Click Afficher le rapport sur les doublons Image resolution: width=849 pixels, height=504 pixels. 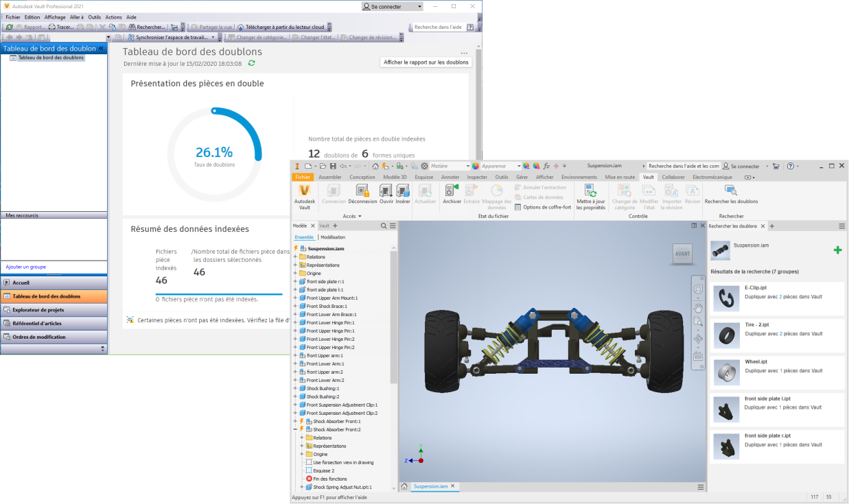[x=426, y=62]
